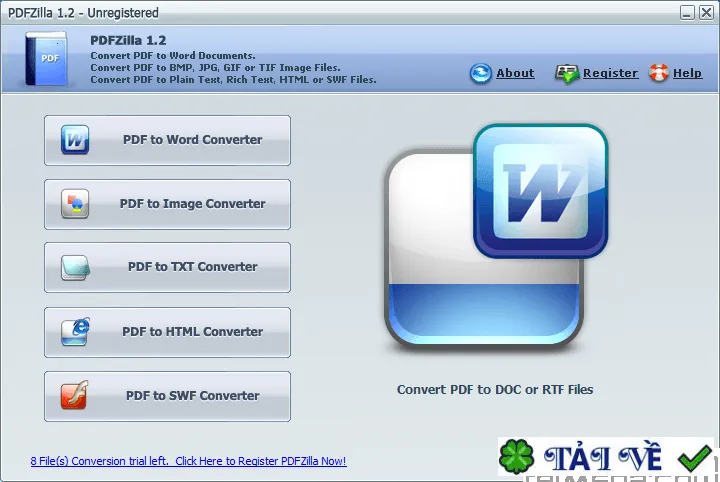Click the blue refresh About icon
Viewport: 720px width, 482px height.
[x=481, y=73]
